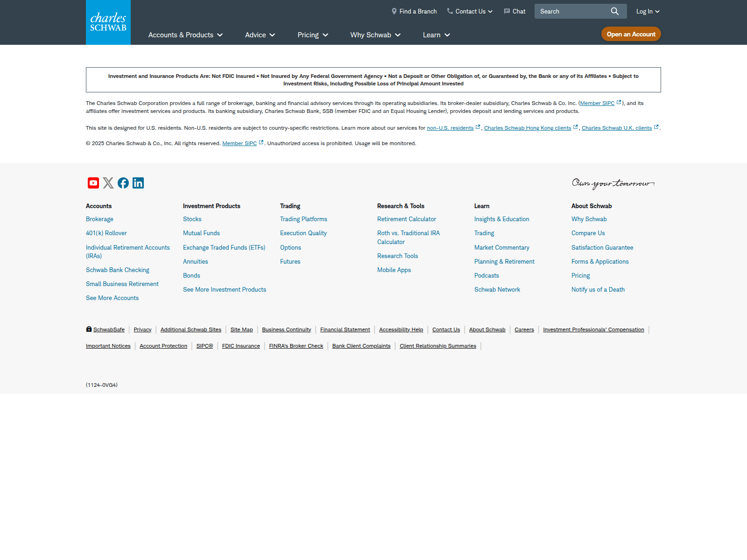Click the LinkedIn social icon

138,183
